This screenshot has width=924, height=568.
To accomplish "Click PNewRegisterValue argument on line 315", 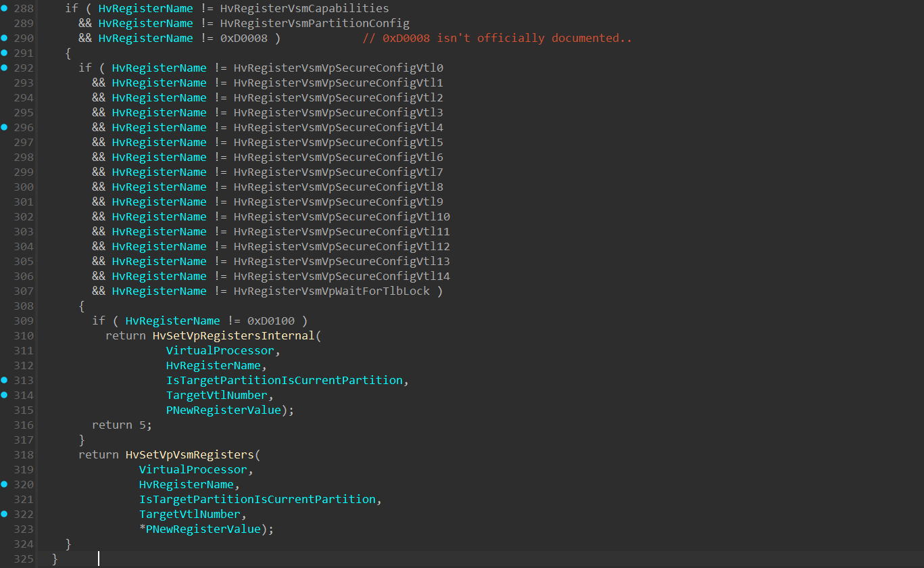I will point(223,410).
